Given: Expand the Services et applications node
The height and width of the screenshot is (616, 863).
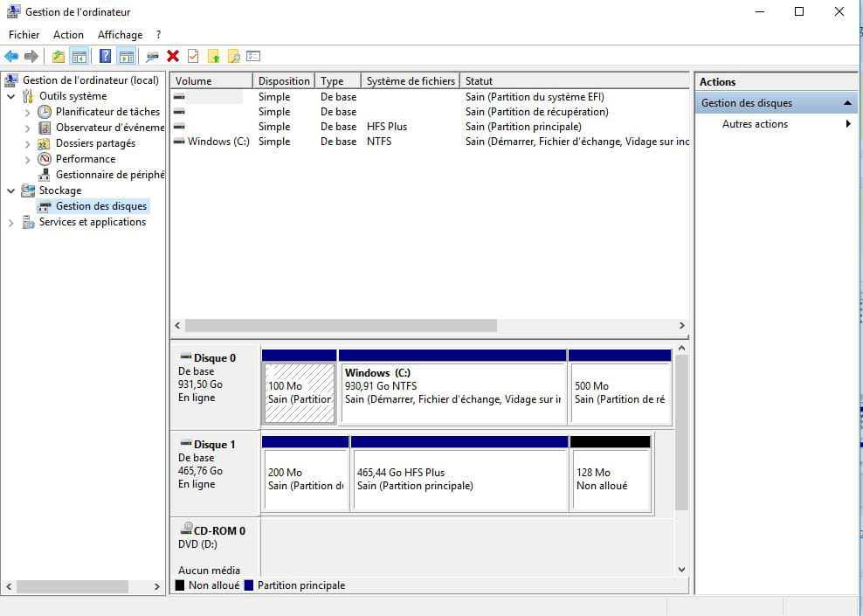Looking at the screenshot, I should 10,223.
